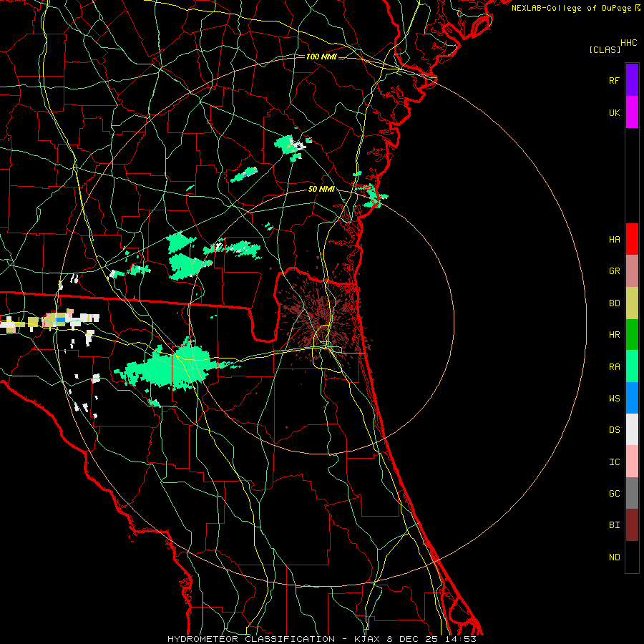644x644 pixels.
Task: Click the 'GR' legend label
Action: tap(614, 271)
